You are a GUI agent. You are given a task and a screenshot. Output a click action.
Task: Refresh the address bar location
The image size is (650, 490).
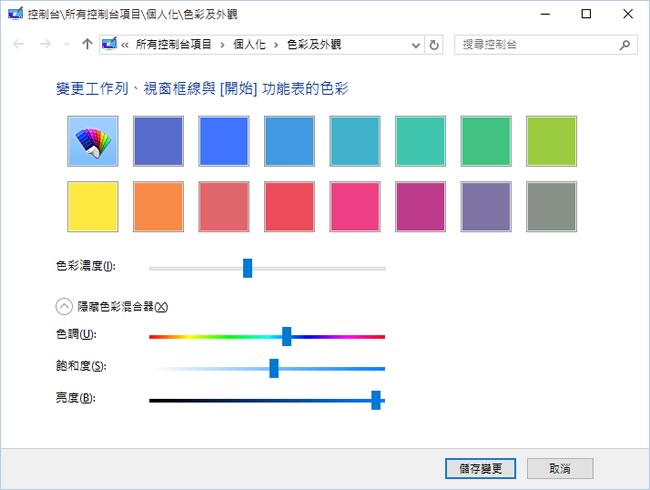click(x=434, y=45)
